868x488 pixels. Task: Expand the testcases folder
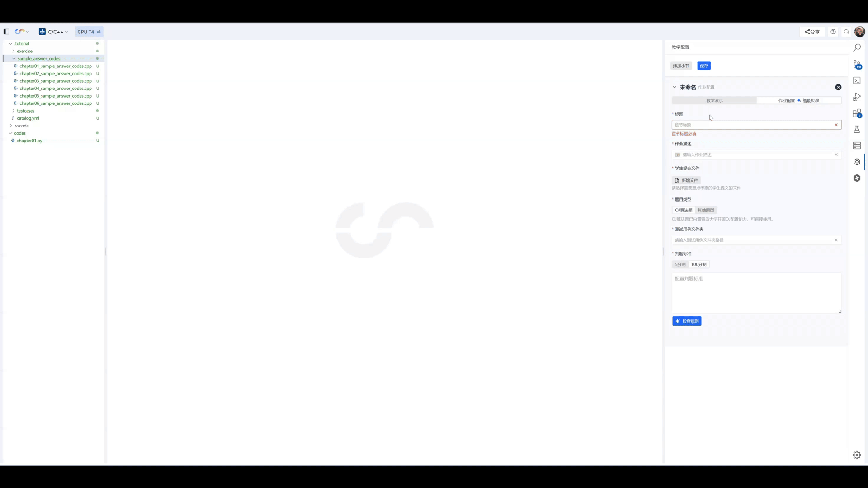[x=26, y=111]
